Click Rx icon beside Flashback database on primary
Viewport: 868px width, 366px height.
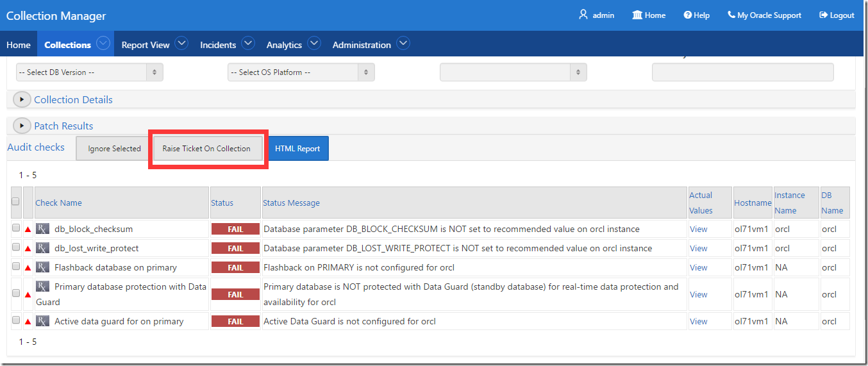tap(42, 267)
